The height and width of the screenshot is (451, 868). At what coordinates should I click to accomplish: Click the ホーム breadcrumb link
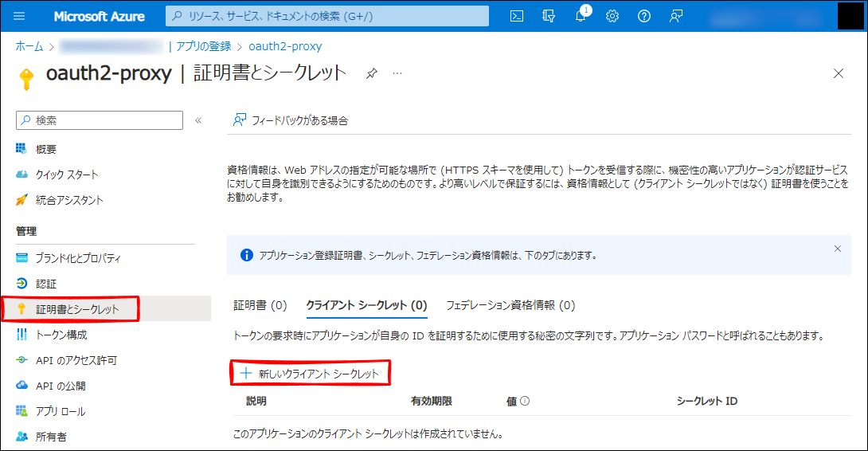29,46
